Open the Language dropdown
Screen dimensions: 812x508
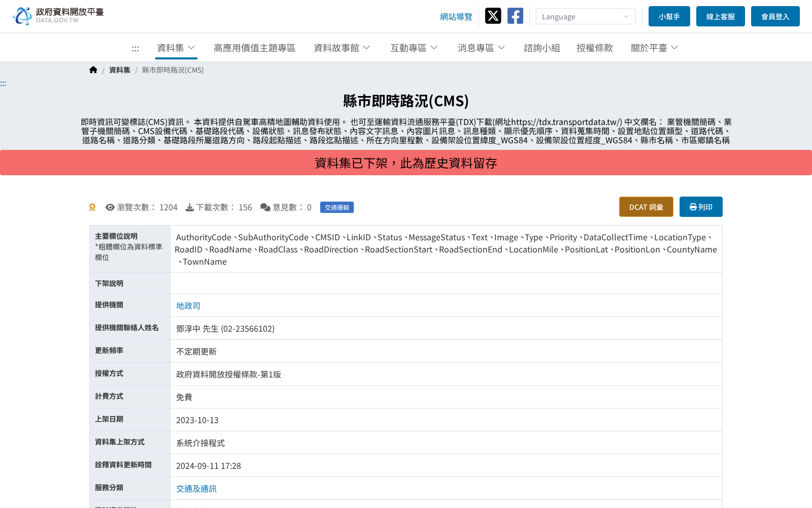(586, 16)
